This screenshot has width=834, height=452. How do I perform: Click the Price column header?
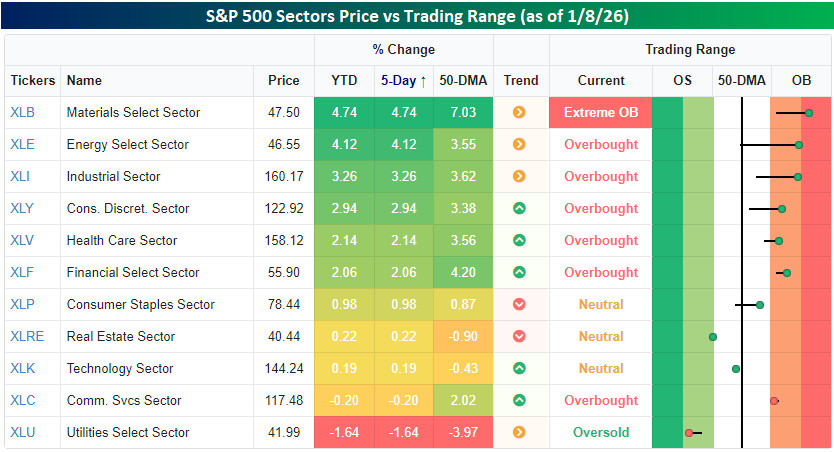coord(283,81)
